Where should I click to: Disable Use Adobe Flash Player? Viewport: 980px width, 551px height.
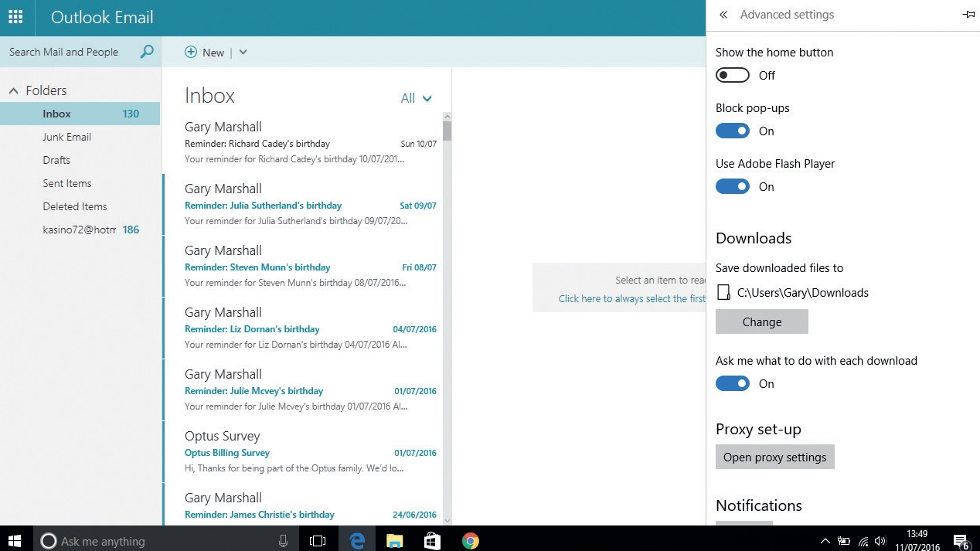[733, 186]
